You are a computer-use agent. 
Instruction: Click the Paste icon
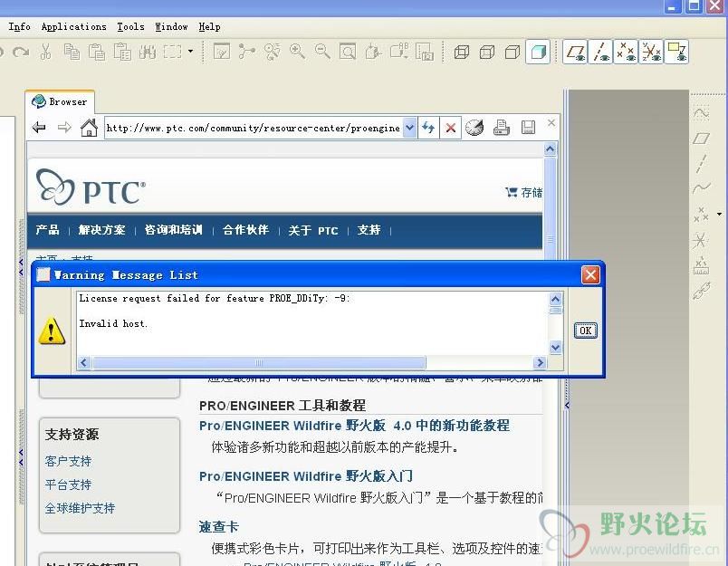(97, 52)
